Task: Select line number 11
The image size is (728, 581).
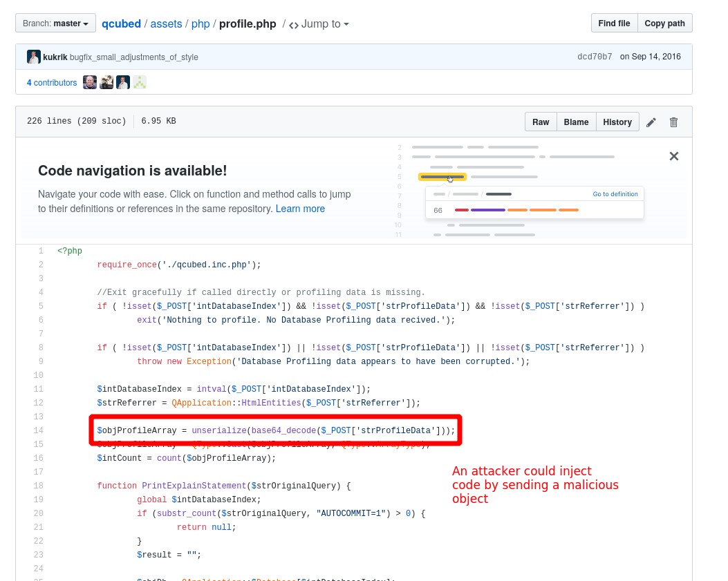Action: tap(39, 389)
